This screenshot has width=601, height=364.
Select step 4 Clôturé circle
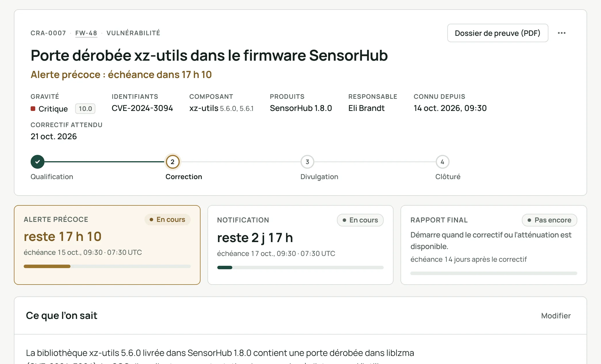point(442,162)
